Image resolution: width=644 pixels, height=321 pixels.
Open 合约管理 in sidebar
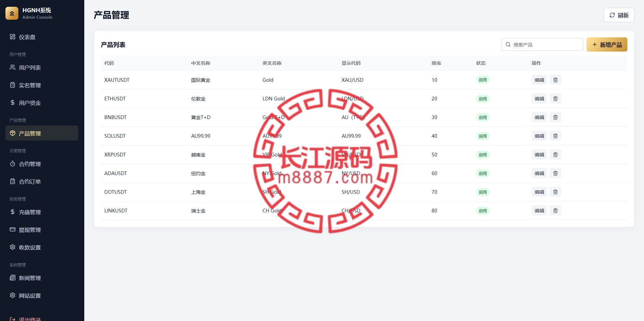[x=42, y=164]
